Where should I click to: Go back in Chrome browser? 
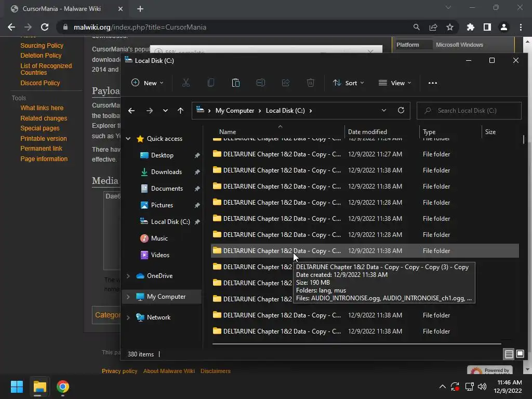click(11, 27)
